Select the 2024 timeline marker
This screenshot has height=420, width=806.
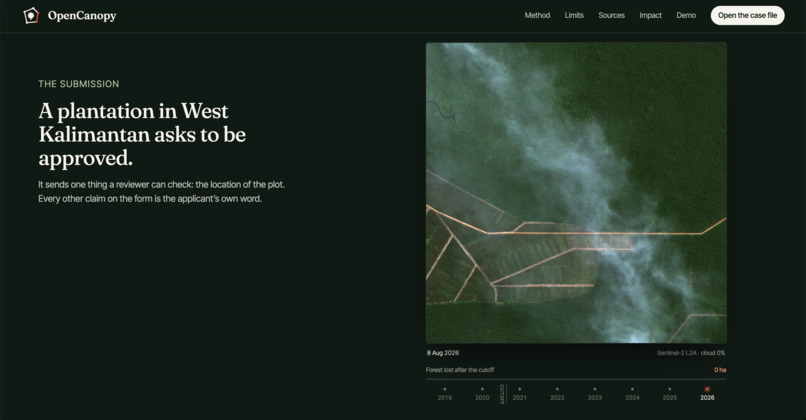pos(632,394)
